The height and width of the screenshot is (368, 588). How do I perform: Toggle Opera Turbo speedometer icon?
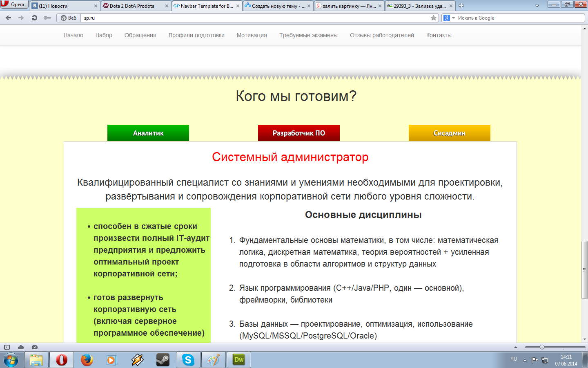pos(35,347)
